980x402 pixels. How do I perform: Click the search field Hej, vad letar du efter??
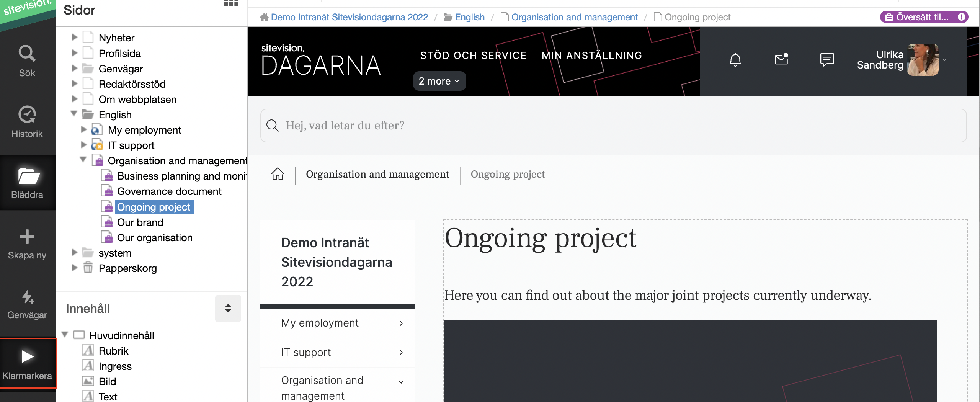click(x=613, y=126)
